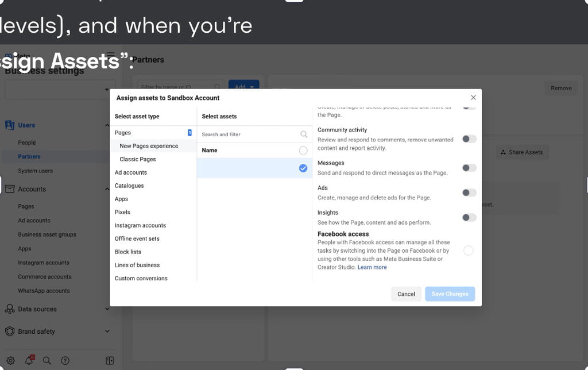Screen dimensions: 588x370
Task: Click the Cancel button
Action: (406, 294)
